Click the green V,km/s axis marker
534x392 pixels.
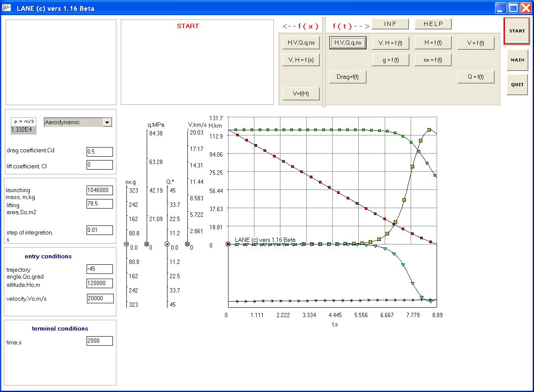click(x=187, y=244)
